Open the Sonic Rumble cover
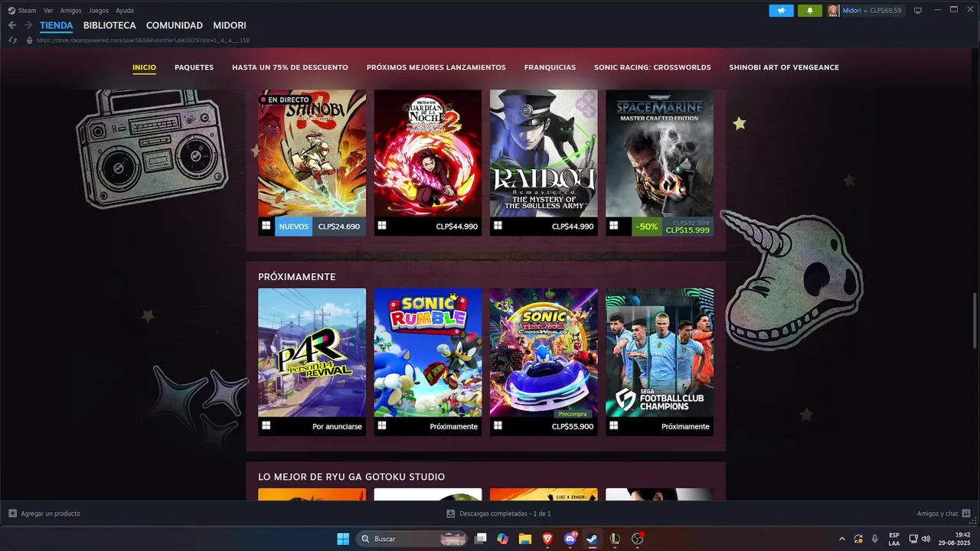Screen dimensions: 980x551 pyautogui.click(x=428, y=352)
